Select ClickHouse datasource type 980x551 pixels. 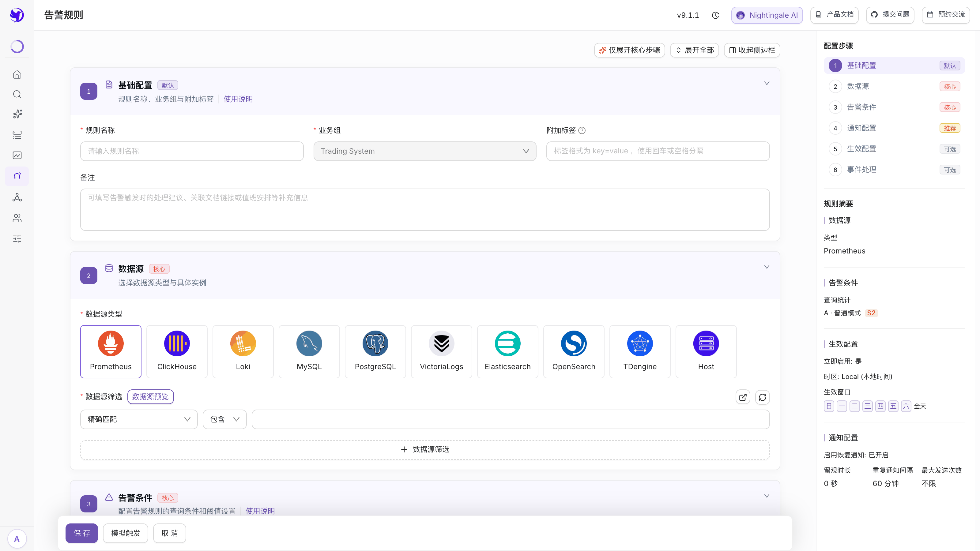pos(177,352)
